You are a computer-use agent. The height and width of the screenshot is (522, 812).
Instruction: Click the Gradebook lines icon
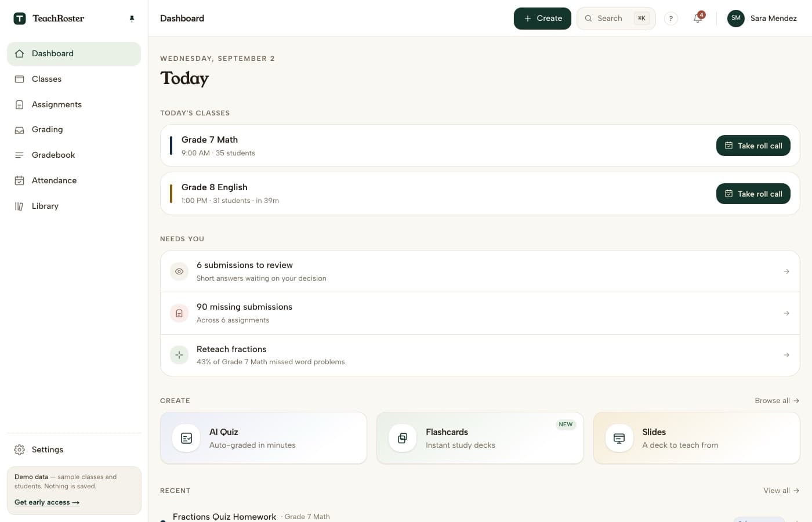19,155
